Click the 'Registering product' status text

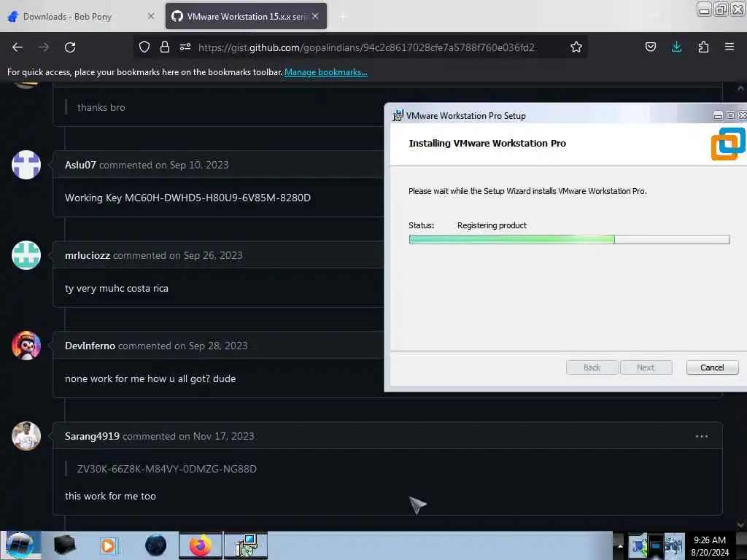point(492,225)
